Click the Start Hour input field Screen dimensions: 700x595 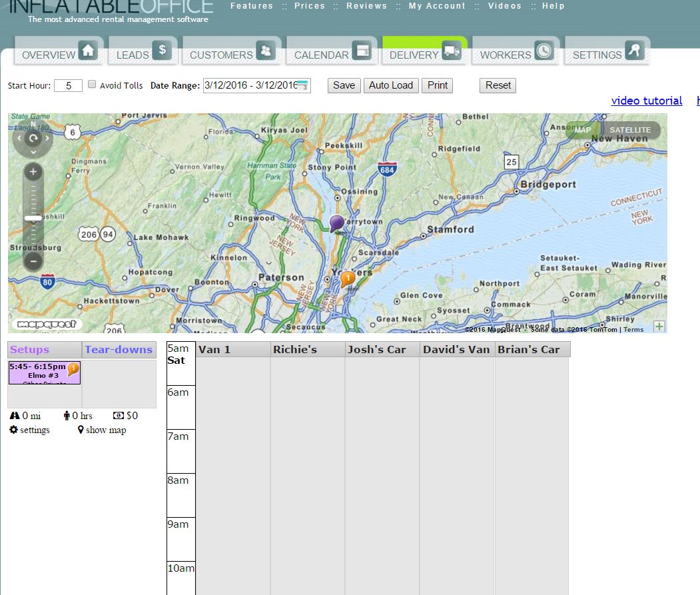pyautogui.click(x=68, y=85)
